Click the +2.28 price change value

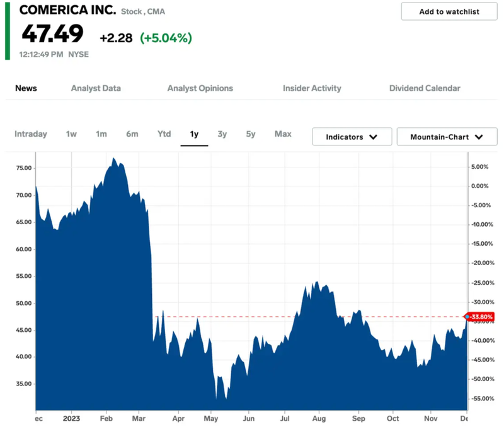[x=116, y=38]
